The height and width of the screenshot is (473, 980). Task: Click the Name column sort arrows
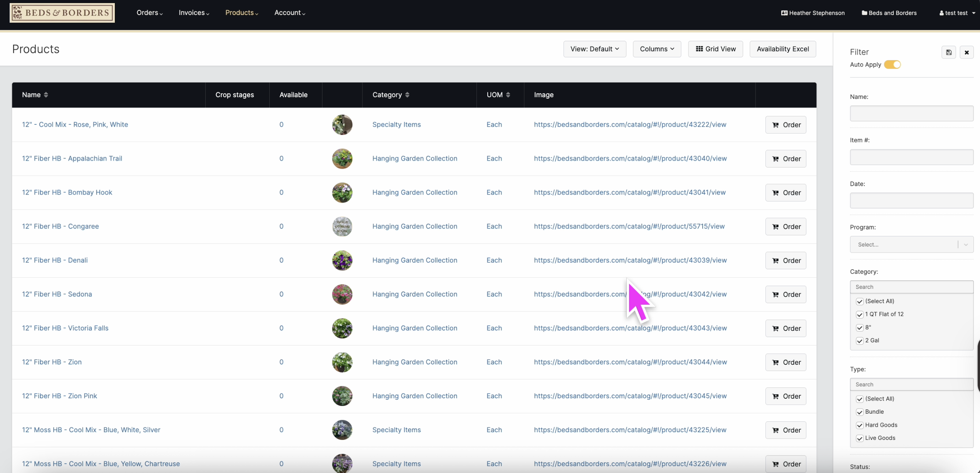click(x=46, y=95)
